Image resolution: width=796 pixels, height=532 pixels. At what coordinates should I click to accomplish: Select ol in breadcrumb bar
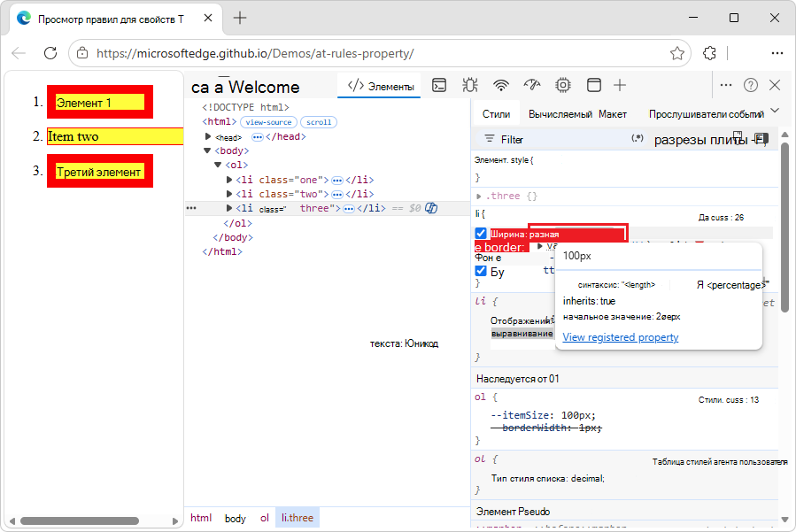[265, 518]
